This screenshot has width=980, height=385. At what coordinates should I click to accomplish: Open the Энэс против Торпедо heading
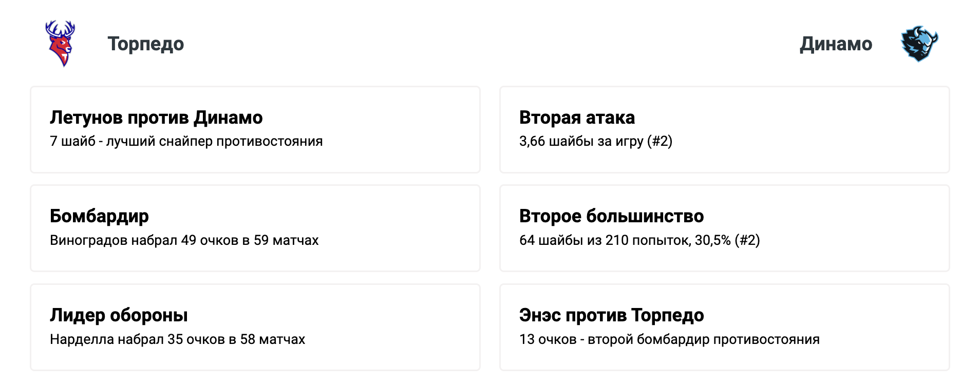point(611,315)
